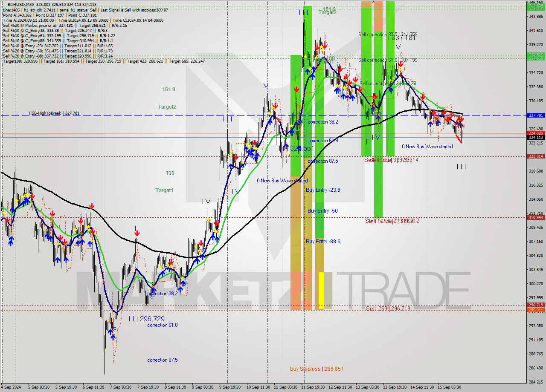The width and height of the screenshot is (546, 392).
Task: Click the '8 Sep 11:30' time axis label
Action: pyautogui.click(x=175, y=387)
